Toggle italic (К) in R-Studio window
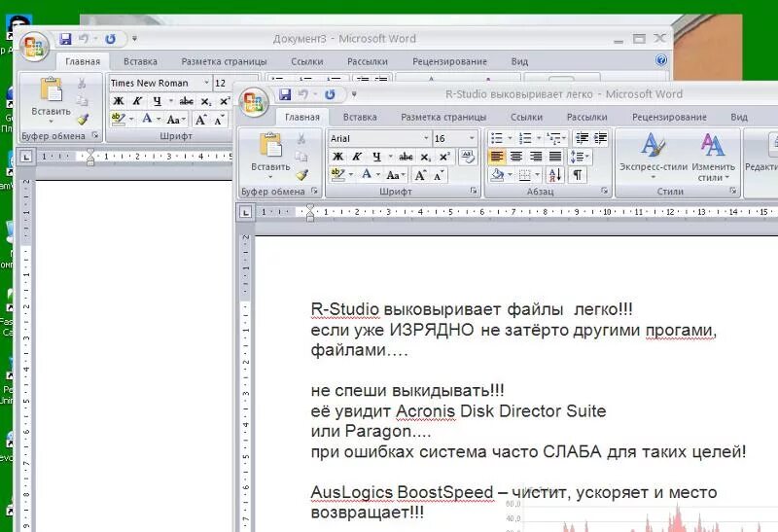778x532 pixels. [357, 157]
